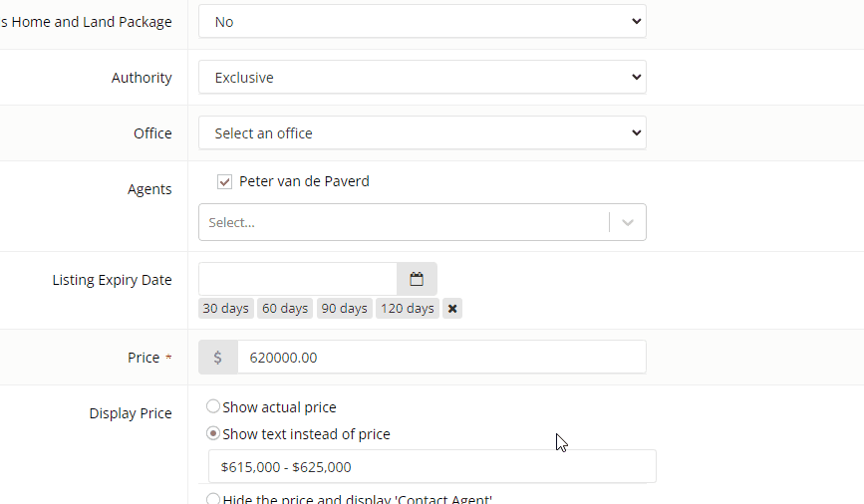The width and height of the screenshot is (864, 504).
Task: Click inside the agents Select... search box
Action: (404, 223)
